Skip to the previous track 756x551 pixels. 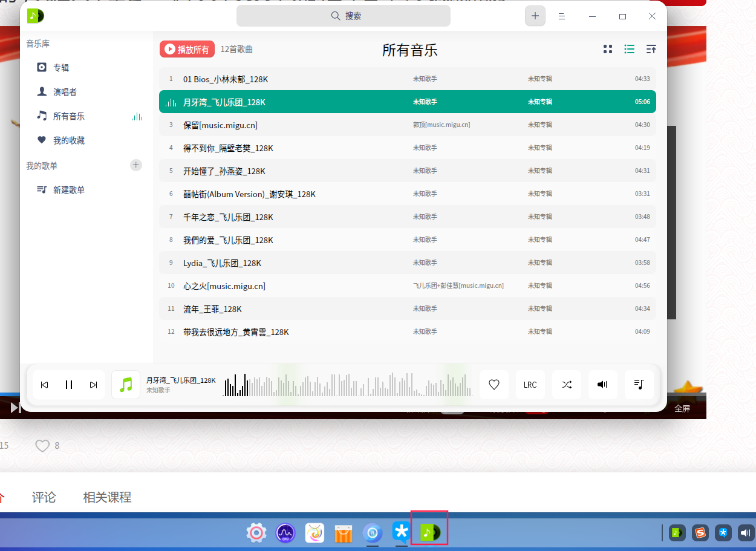point(44,385)
